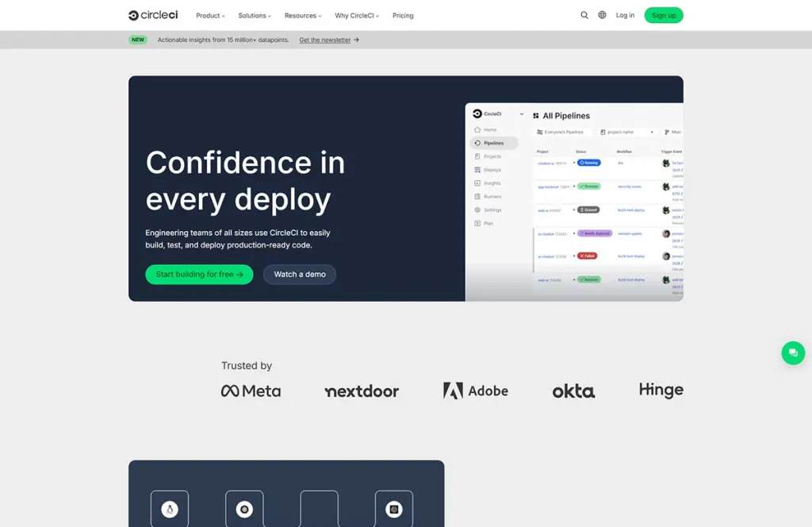This screenshot has height=527, width=812.
Task: Open Everyone's Pipelines filter in demo
Action: click(564, 132)
